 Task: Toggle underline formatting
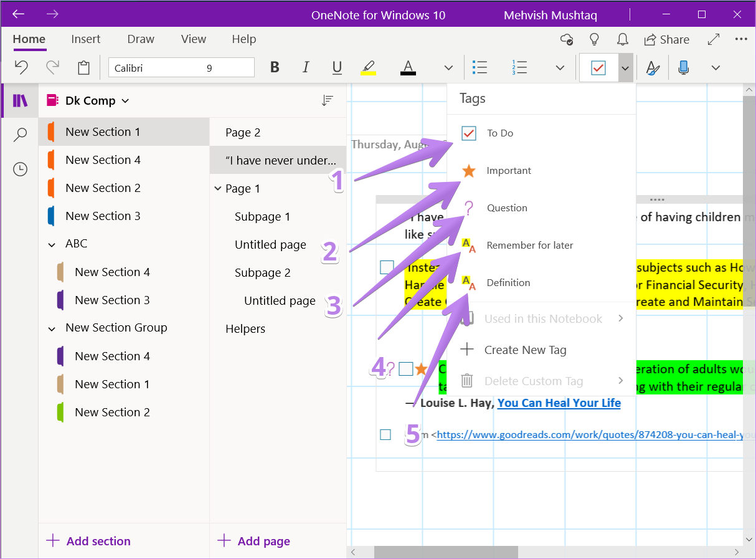pos(337,67)
